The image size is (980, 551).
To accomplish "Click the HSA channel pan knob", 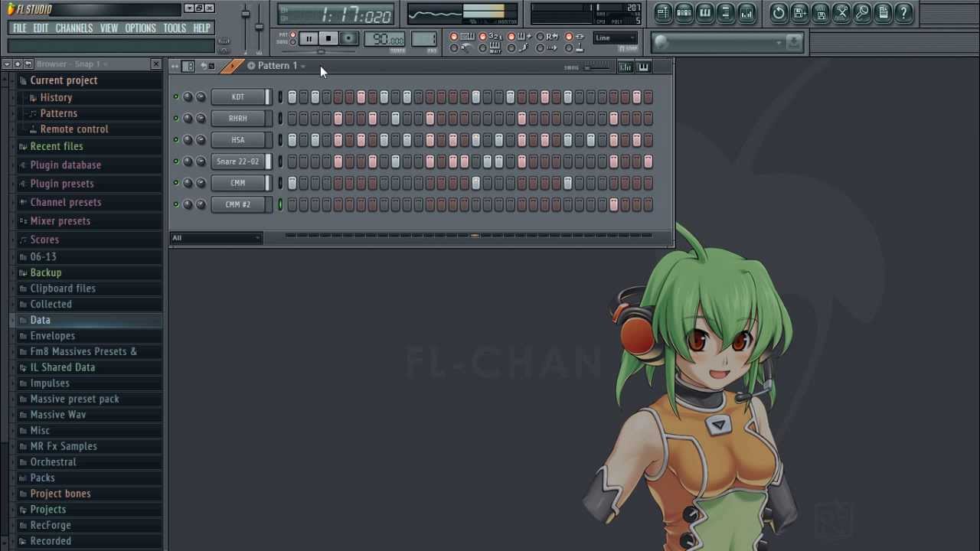I will click(188, 140).
